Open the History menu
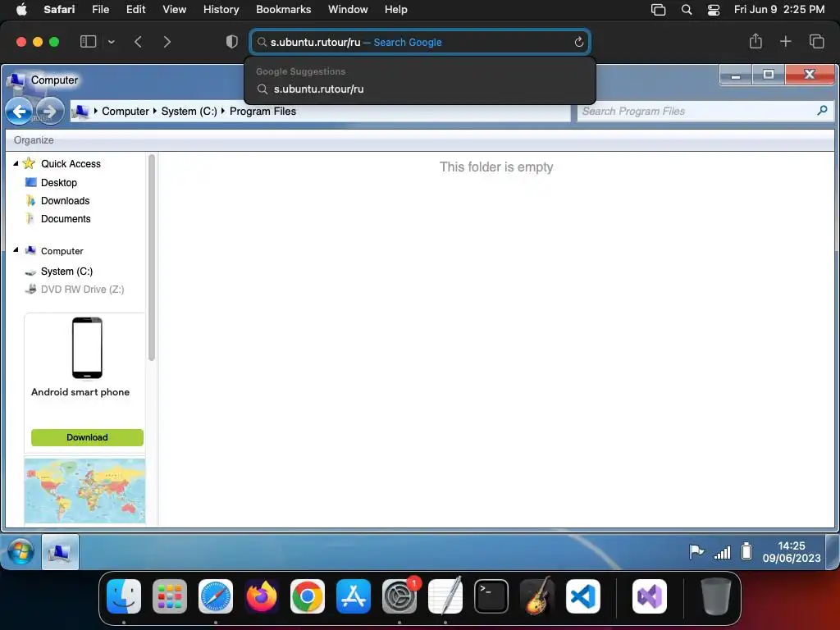This screenshot has height=630, width=840. (x=221, y=10)
